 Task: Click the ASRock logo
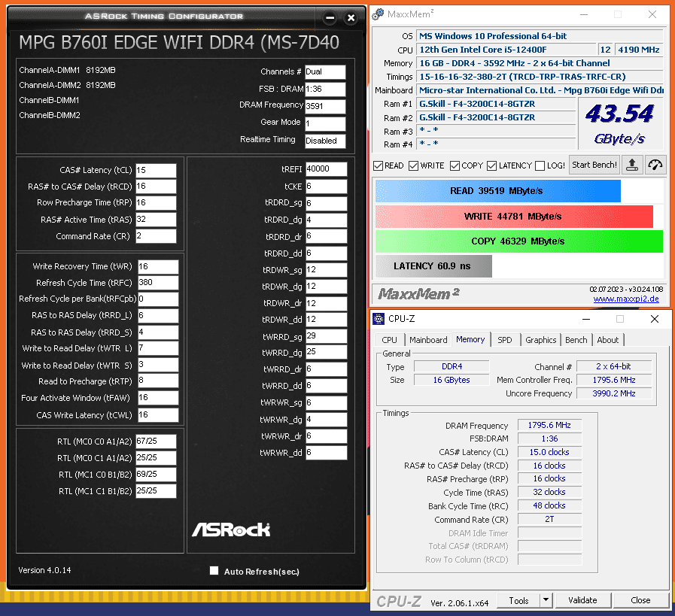click(231, 530)
